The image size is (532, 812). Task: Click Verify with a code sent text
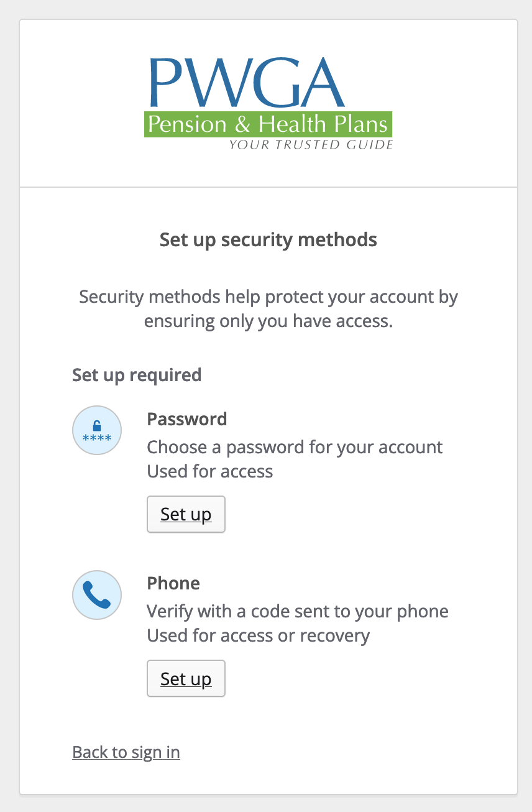click(x=298, y=611)
